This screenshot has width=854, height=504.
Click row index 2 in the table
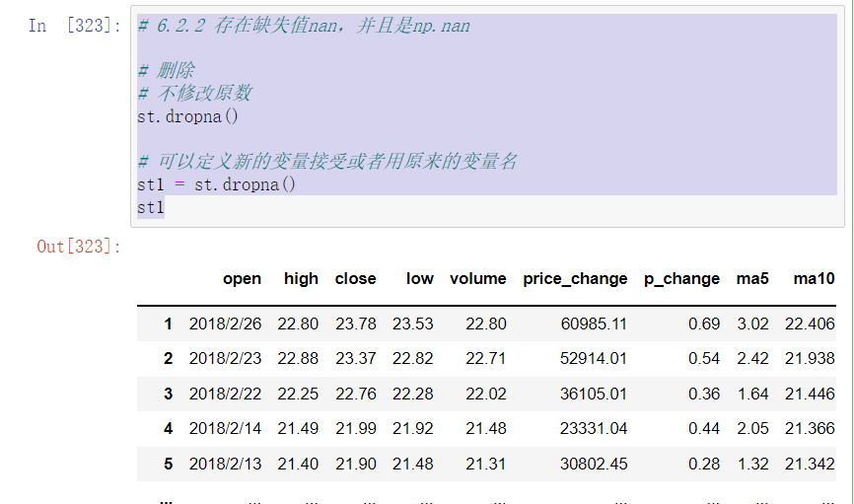click(169, 359)
